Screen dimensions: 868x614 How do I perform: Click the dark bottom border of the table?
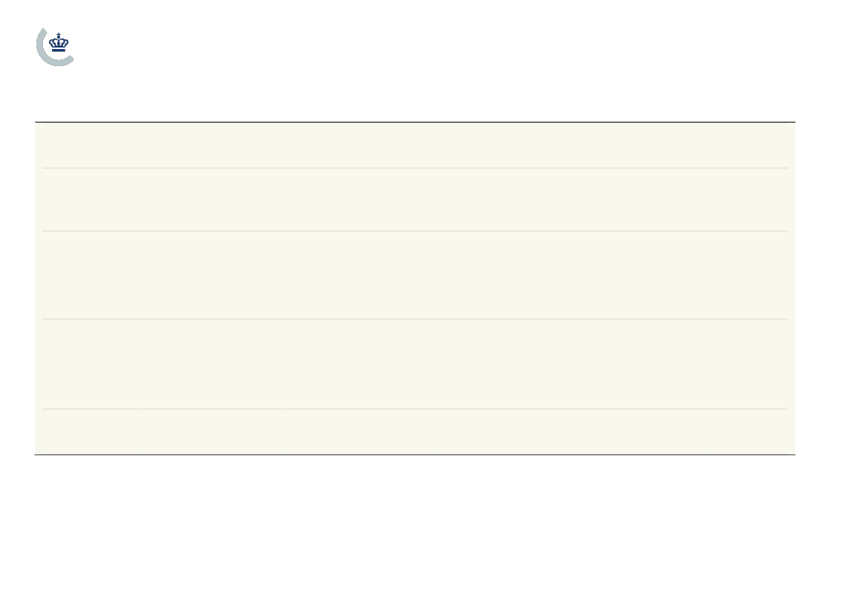pos(414,454)
